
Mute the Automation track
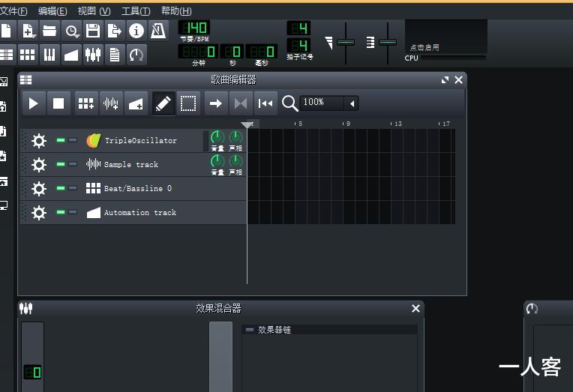[x=61, y=212]
